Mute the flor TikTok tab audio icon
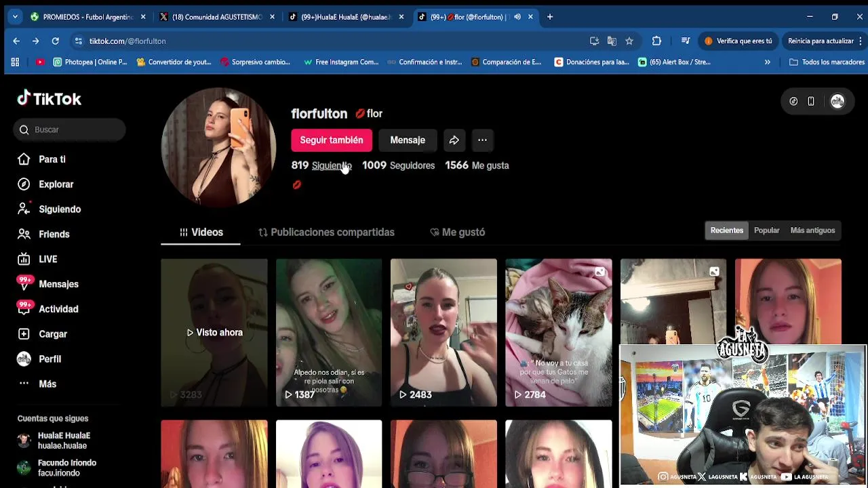The height and width of the screenshot is (488, 868). (x=517, y=17)
